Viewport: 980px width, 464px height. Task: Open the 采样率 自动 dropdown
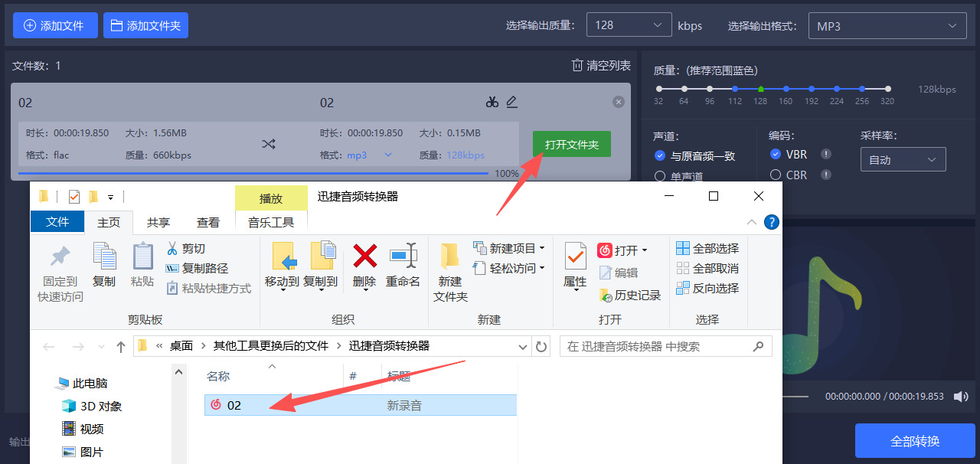pyautogui.click(x=903, y=160)
